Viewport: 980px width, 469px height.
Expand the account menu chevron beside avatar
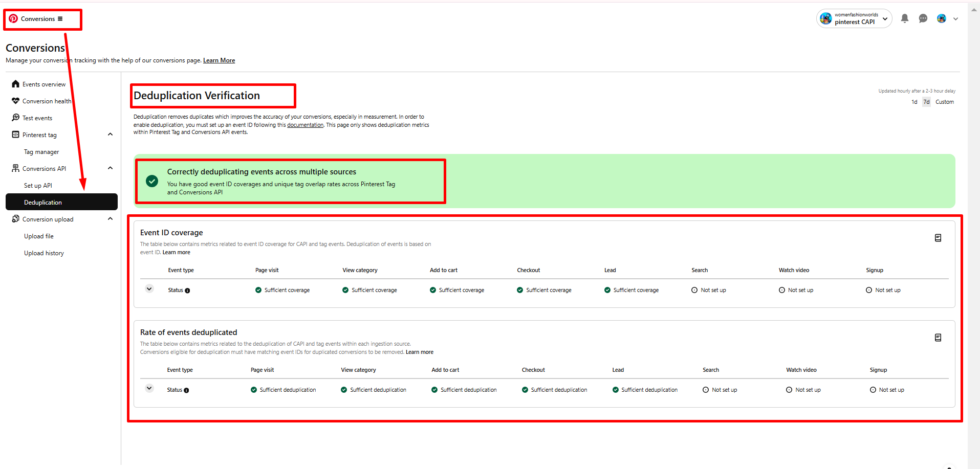tap(955, 19)
